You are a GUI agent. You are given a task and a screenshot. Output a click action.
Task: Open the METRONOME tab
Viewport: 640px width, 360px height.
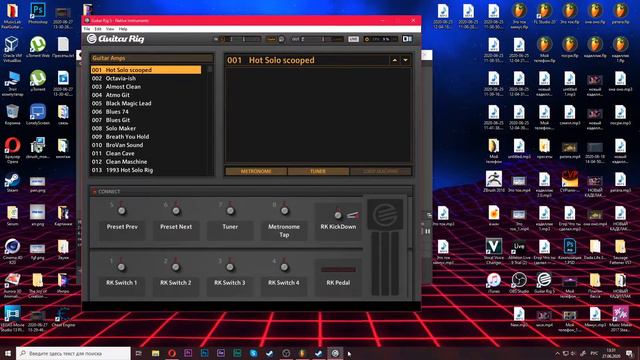256,171
